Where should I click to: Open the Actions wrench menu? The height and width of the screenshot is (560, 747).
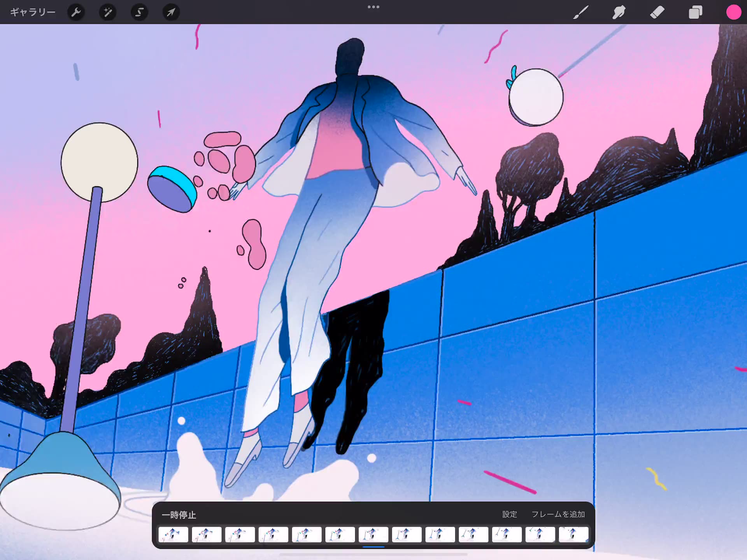(76, 12)
